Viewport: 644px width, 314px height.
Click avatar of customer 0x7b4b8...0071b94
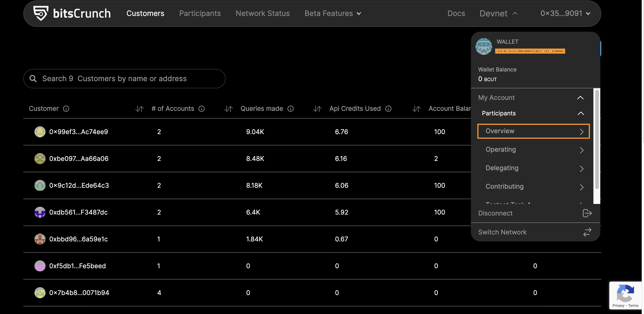pos(40,293)
